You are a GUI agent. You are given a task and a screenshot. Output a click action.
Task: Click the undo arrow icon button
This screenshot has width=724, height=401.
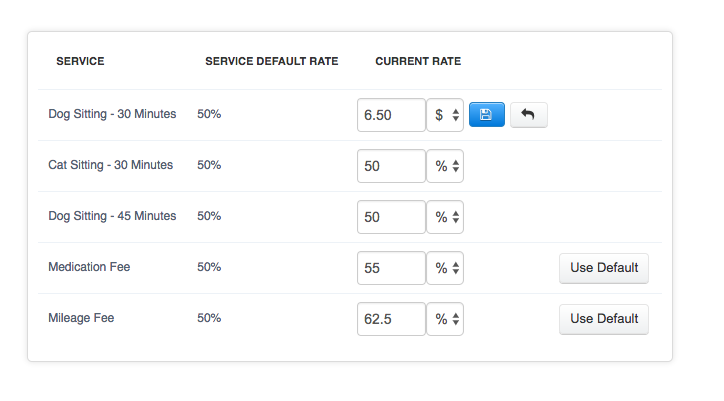529,115
